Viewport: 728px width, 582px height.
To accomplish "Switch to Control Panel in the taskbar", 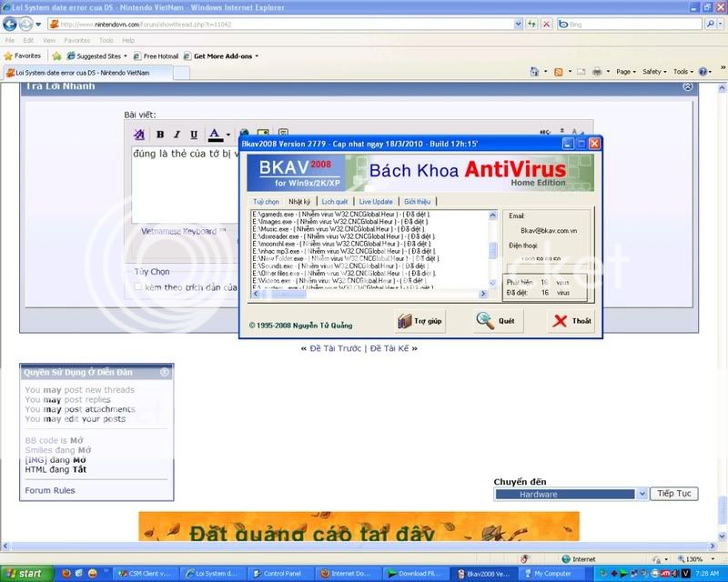I will coord(280,574).
